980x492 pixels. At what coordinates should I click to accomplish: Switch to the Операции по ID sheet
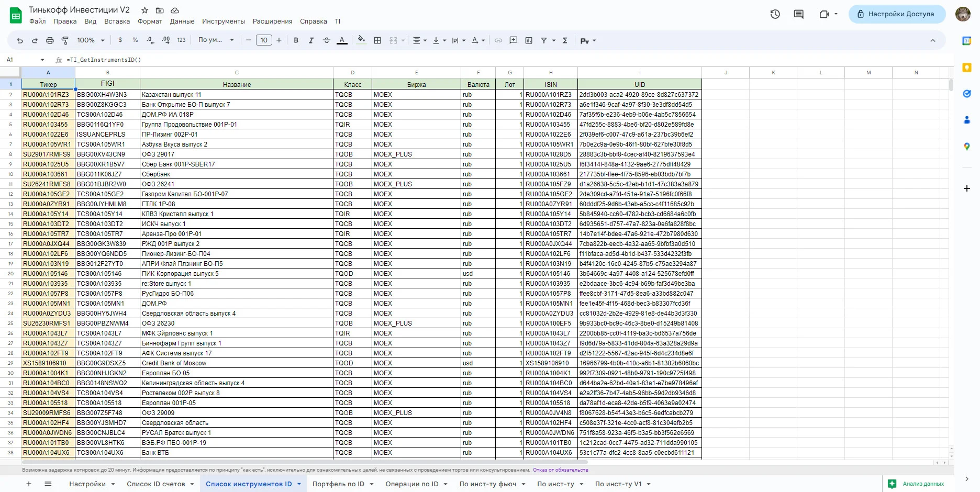pyautogui.click(x=412, y=484)
